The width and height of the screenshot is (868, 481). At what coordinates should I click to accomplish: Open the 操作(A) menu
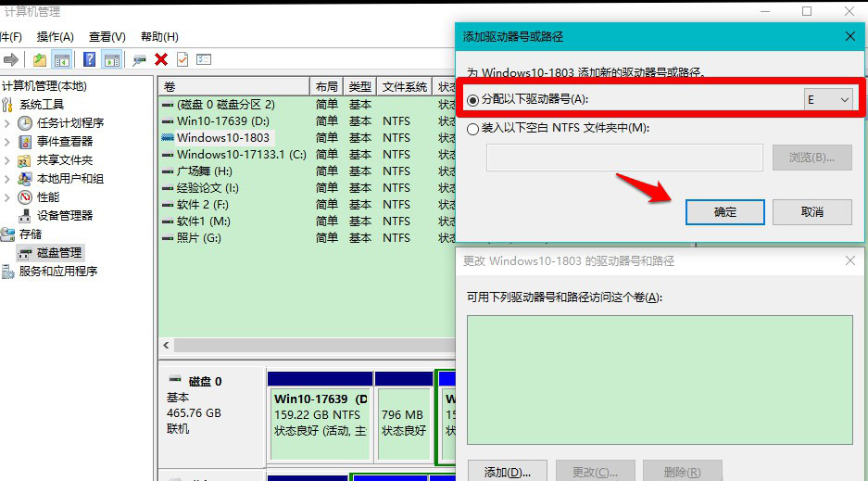tap(55, 36)
